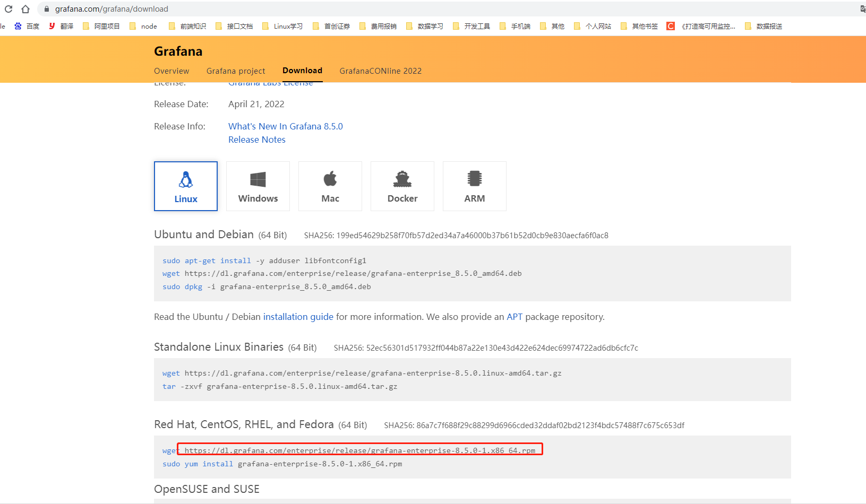Open the Linux学习 bookmark folder
866x504 pixels.
(282, 26)
